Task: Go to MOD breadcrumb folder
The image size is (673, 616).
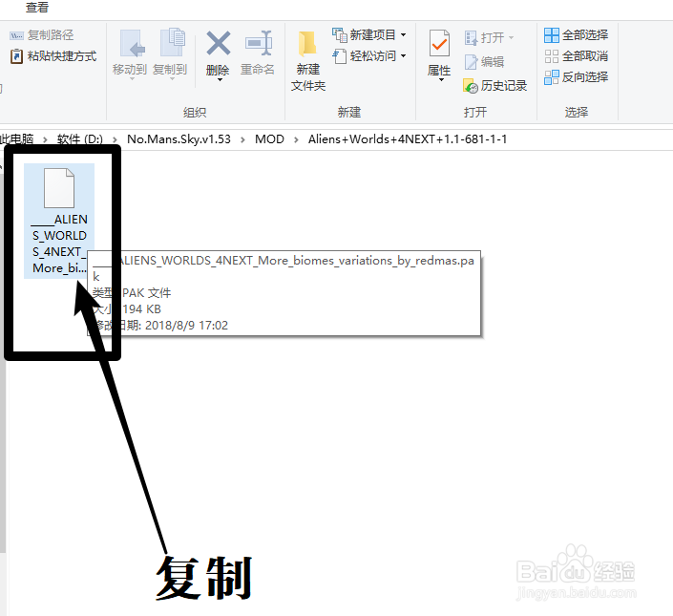Action: 269,139
